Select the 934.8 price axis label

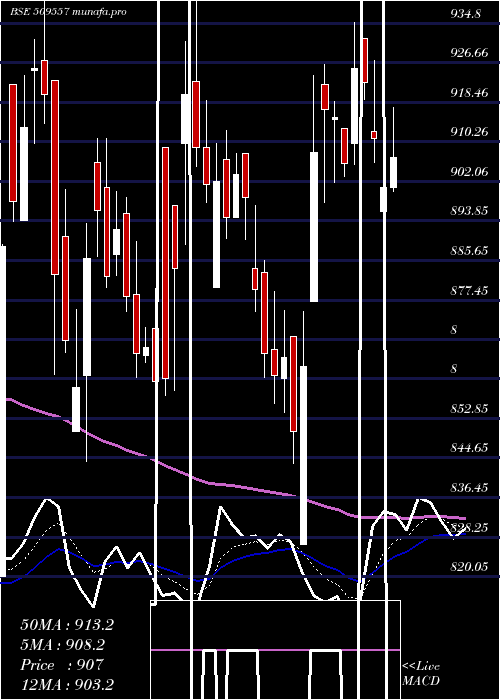point(466,14)
